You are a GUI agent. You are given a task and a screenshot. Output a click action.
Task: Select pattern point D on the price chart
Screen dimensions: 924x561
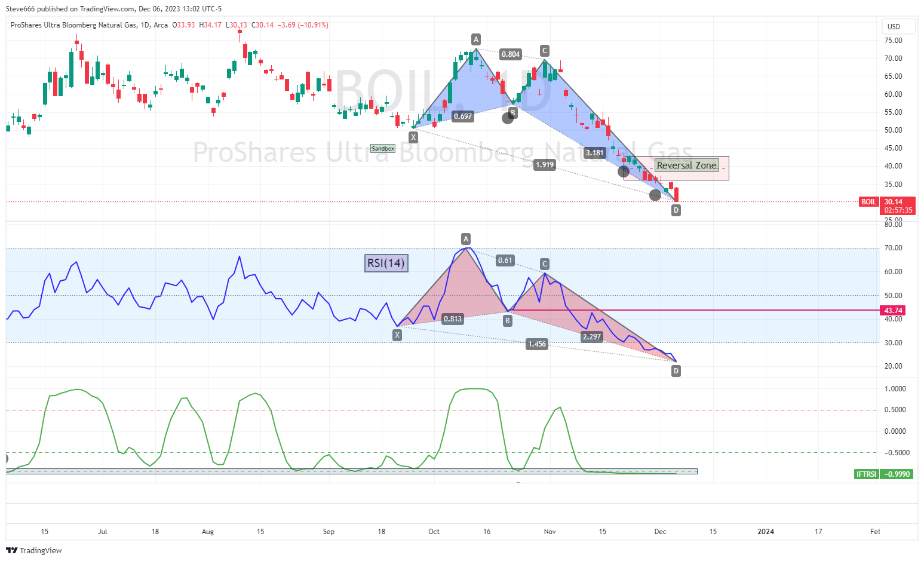pos(676,210)
